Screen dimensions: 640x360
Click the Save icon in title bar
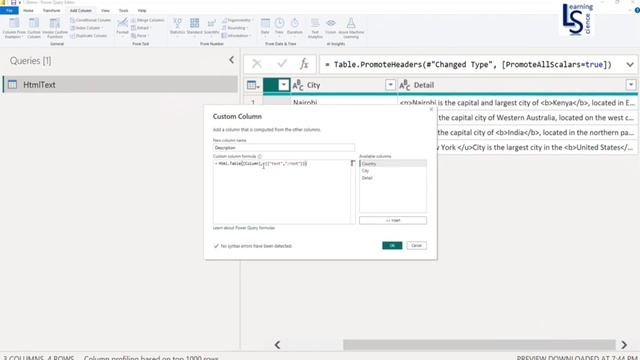13,2
